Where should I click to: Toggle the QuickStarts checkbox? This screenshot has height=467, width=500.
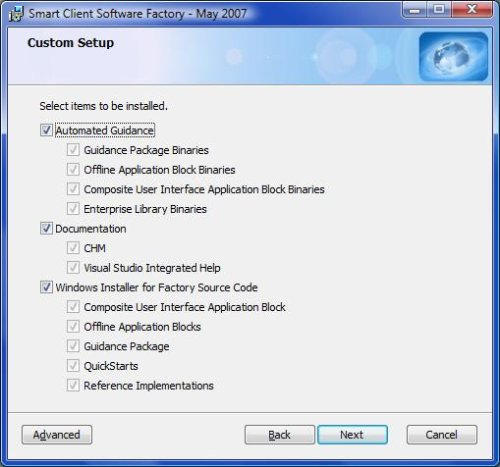[73, 366]
